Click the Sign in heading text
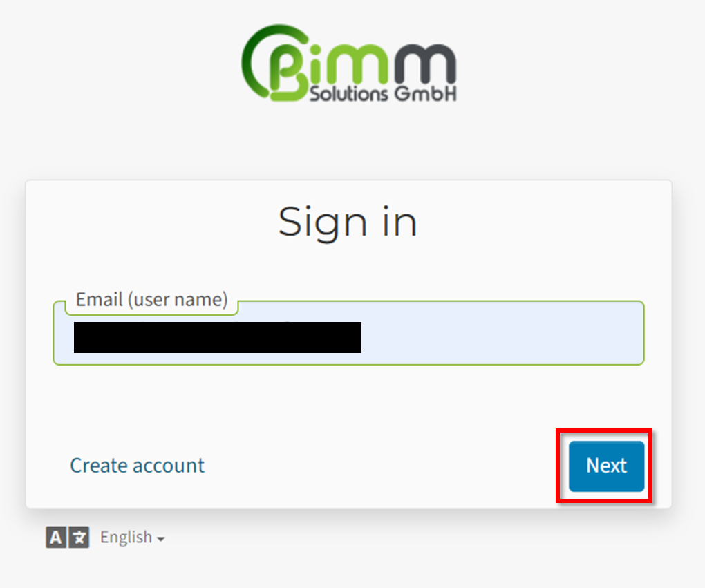This screenshot has height=588, width=705. pos(348,222)
